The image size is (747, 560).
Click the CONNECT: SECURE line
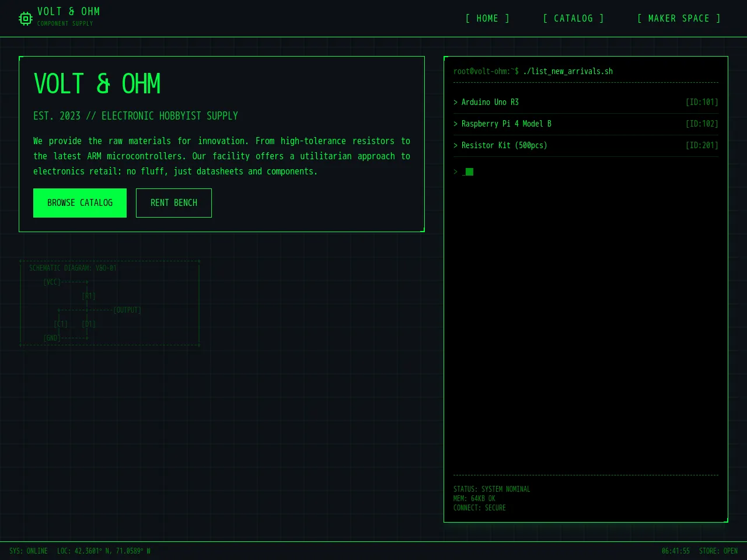tap(480, 508)
